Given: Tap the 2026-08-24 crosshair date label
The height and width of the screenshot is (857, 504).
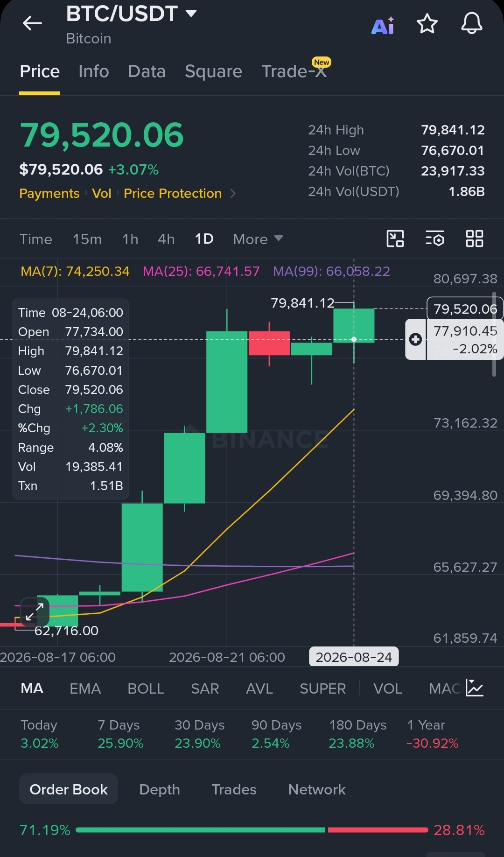Looking at the screenshot, I should point(354,657).
